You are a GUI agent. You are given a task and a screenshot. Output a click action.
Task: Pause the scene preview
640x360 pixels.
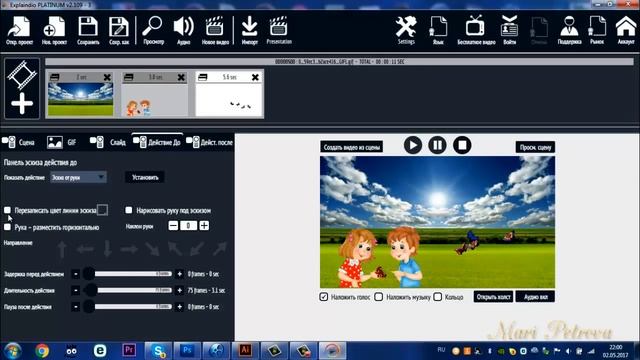point(437,145)
